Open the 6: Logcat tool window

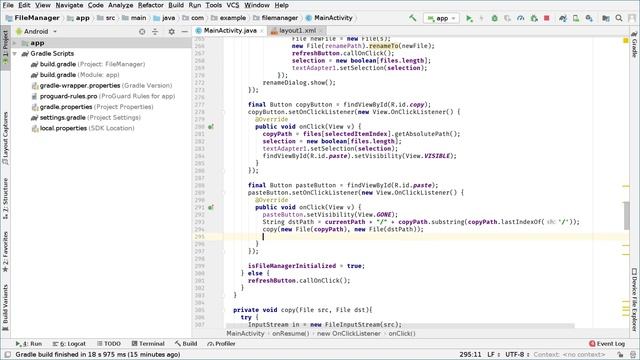coord(69,344)
